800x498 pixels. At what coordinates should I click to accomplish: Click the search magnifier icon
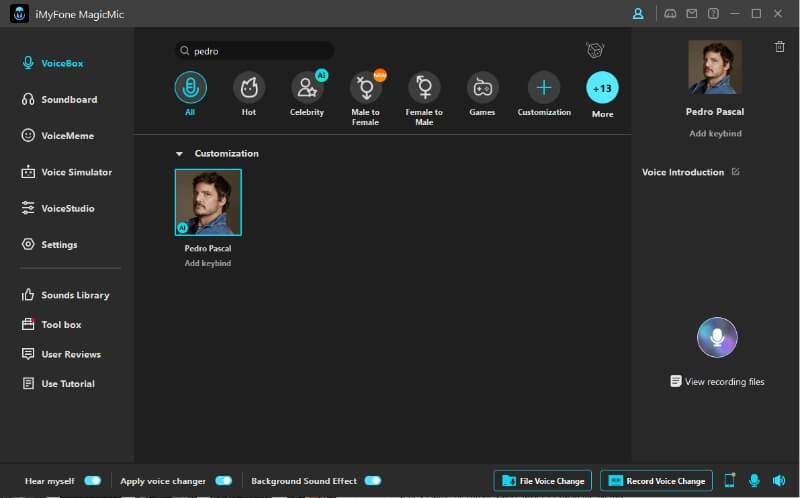[x=185, y=51]
